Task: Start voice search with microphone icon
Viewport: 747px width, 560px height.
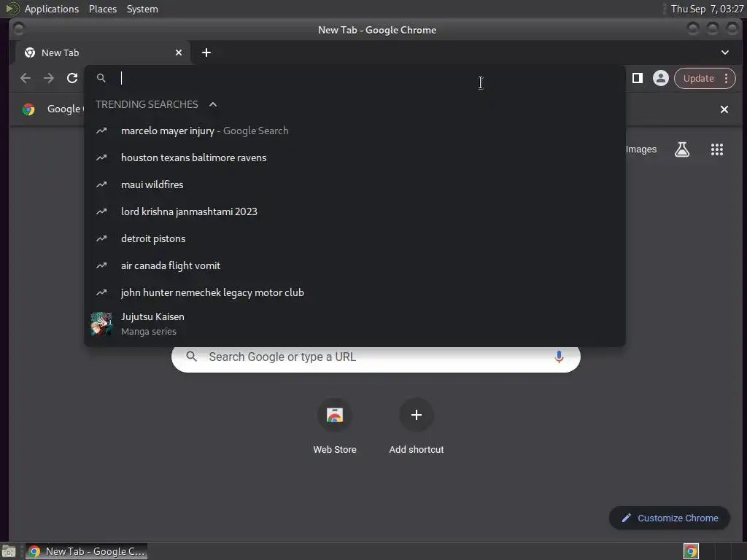Action: point(559,357)
